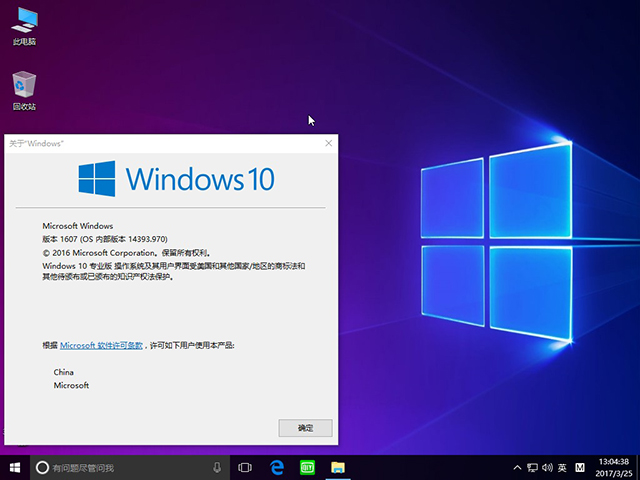Open the Windows Start menu

point(15,467)
